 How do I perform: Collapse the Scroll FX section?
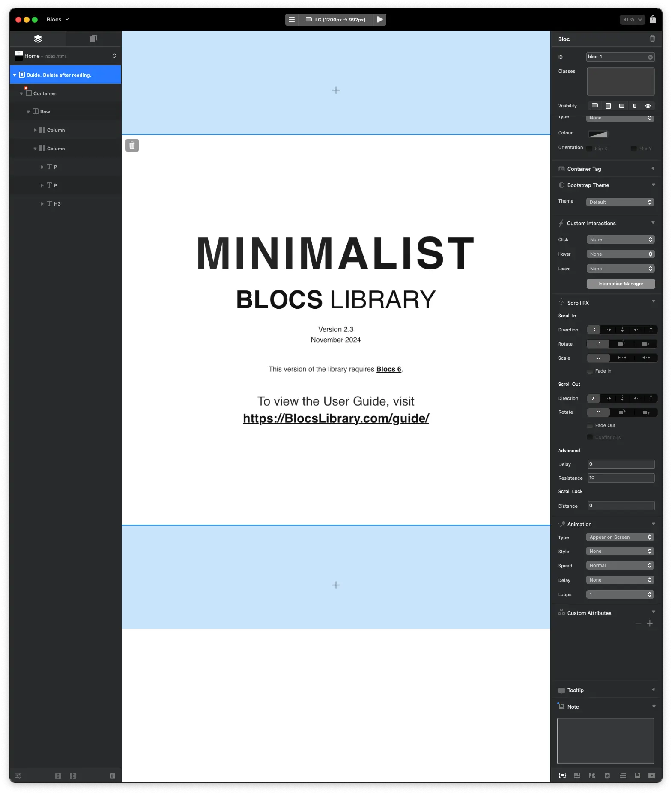653,301
